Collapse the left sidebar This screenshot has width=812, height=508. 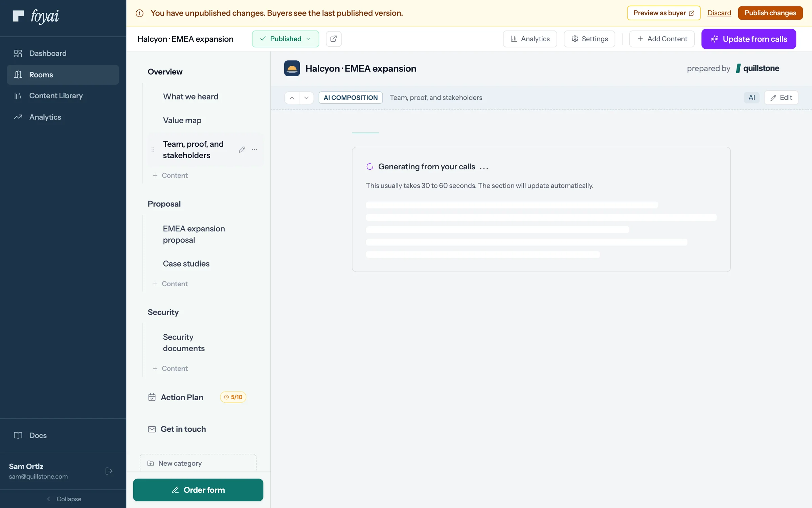click(x=63, y=499)
